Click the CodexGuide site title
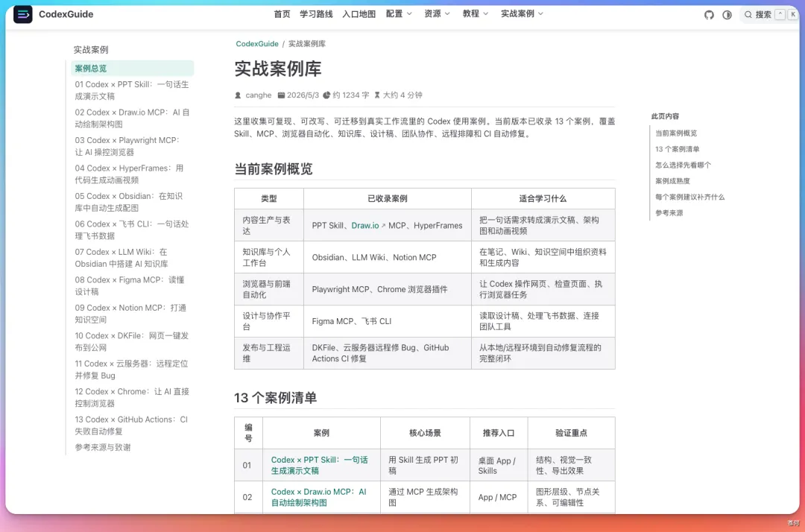The image size is (805, 532). 66,14
